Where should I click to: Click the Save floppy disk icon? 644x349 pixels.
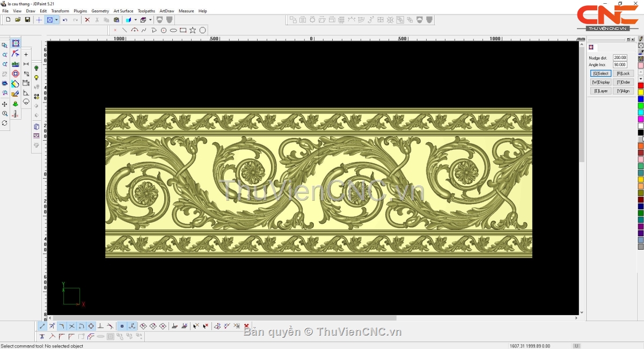[x=27, y=20]
